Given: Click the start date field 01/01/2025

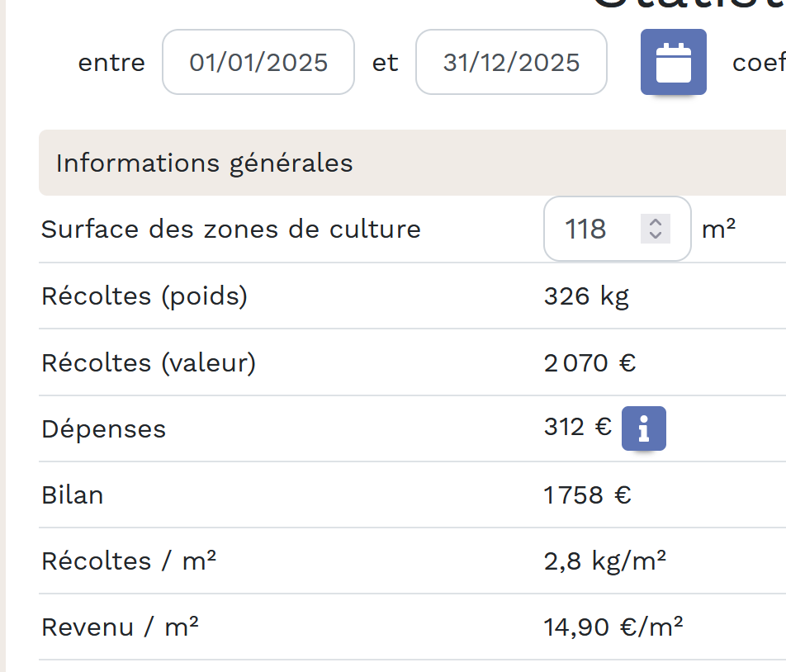Looking at the screenshot, I should coord(258,63).
